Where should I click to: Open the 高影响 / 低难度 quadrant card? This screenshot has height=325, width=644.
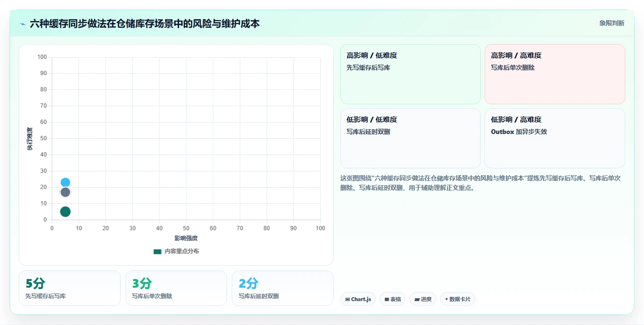tap(410, 74)
